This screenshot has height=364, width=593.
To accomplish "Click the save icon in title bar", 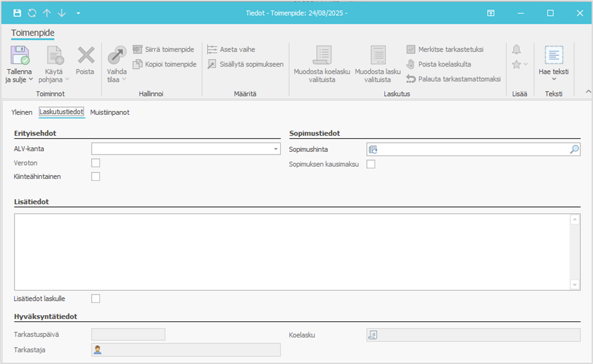I will point(17,13).
